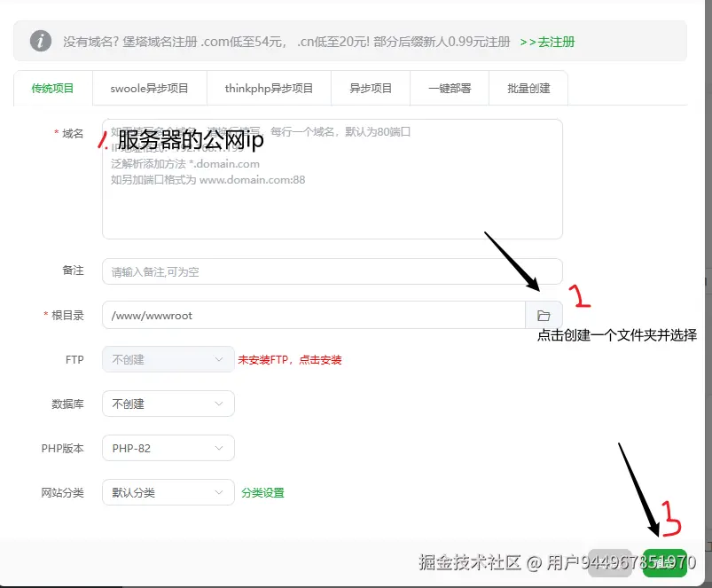This screenshot has height=588, width=712.
Task: Switch to the 批量创建 tab
Action: pos(528,88)
